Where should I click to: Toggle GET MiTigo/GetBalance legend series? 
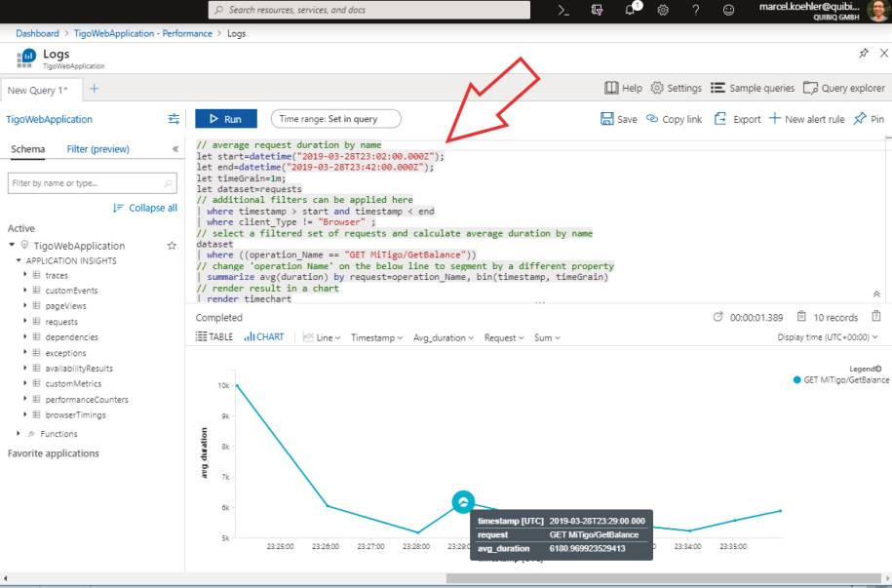(840, 379)
